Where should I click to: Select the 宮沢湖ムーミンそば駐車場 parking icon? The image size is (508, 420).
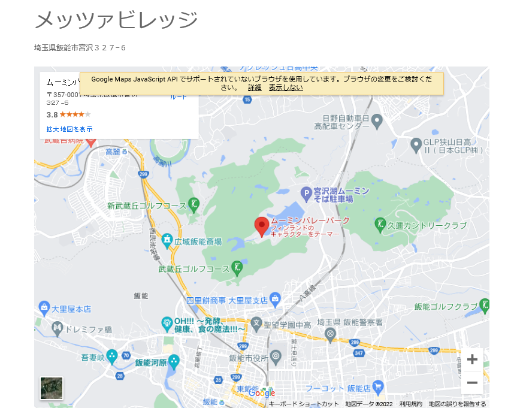(x=306, y=193)
